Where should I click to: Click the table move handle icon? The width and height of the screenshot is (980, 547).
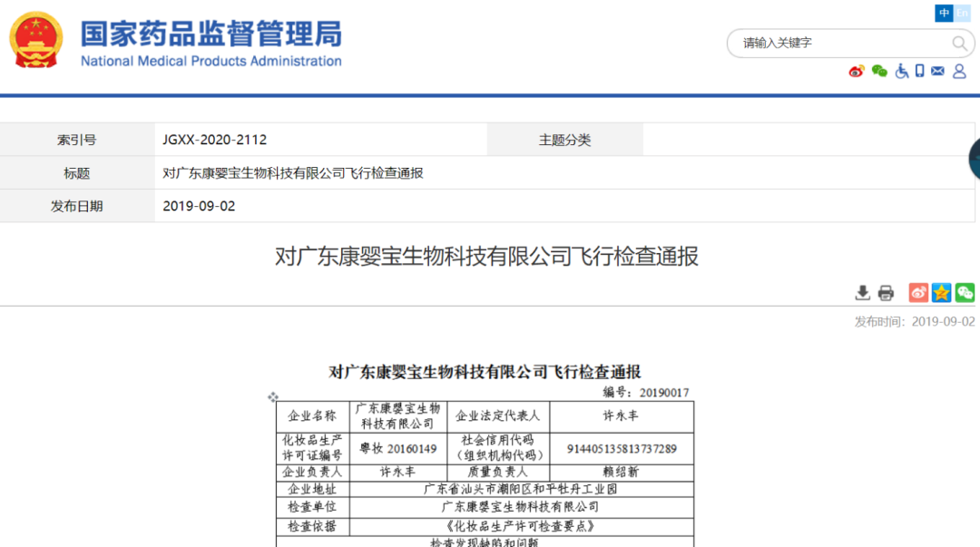coord(272,396)
